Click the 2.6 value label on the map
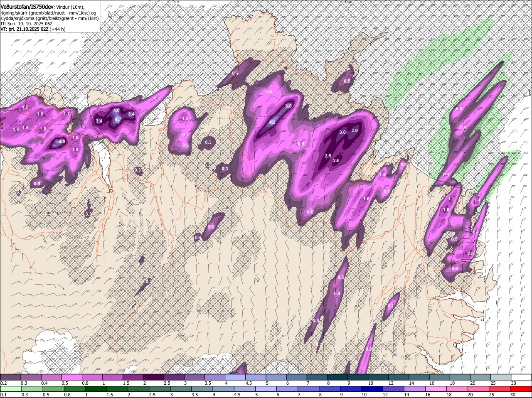The height and width of the screenshot is (398, 532). (337, 161)
